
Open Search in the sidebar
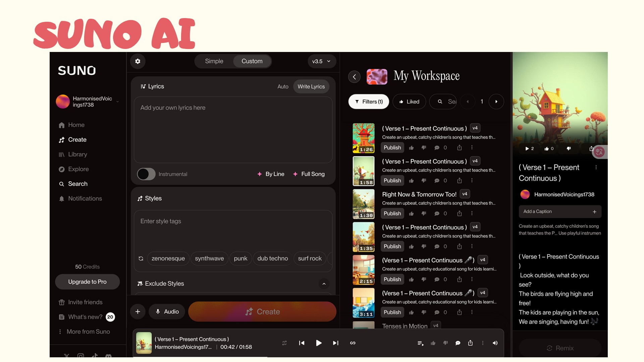tap(73, 184)
